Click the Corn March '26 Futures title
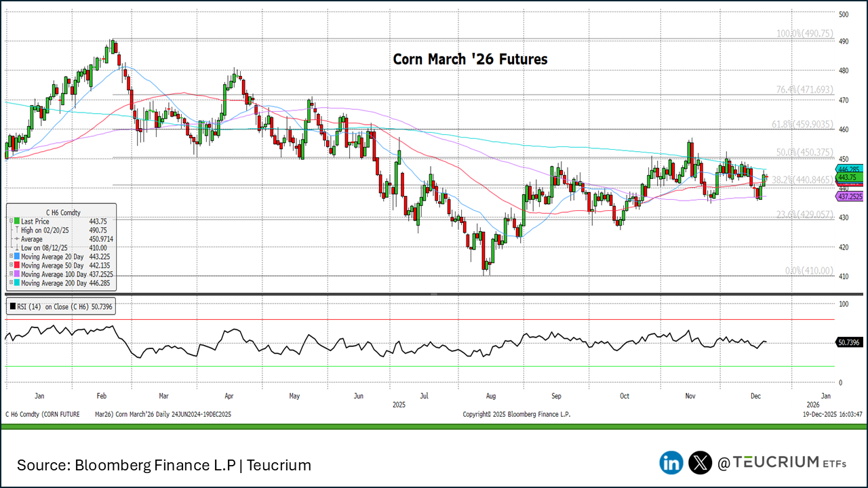 coord(470,60)
